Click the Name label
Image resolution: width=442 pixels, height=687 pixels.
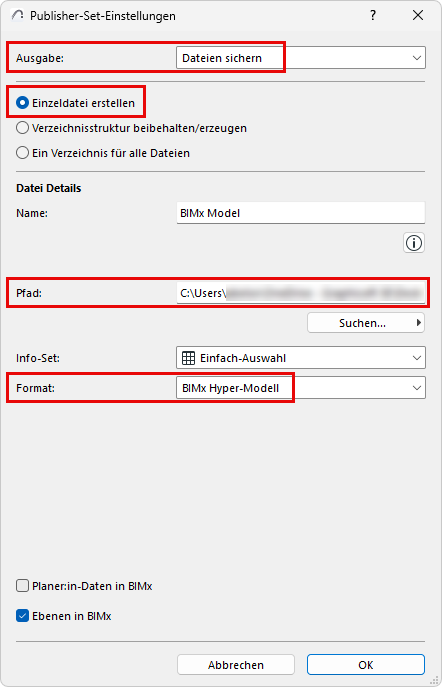32,213
